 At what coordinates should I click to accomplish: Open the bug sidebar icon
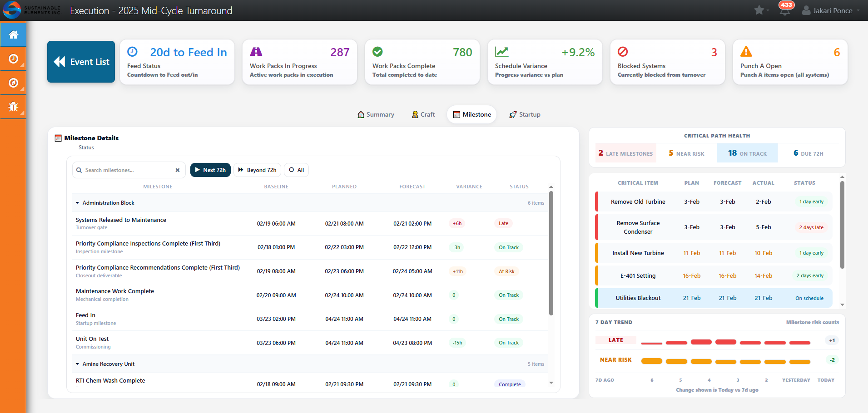click(13, 107)
